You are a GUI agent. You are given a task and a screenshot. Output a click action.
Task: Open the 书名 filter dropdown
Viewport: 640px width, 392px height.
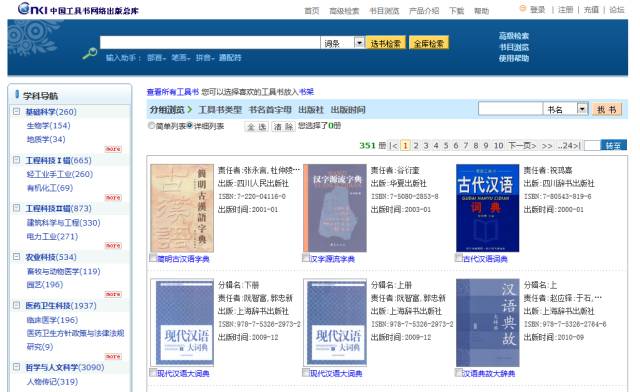coord(582,109)
